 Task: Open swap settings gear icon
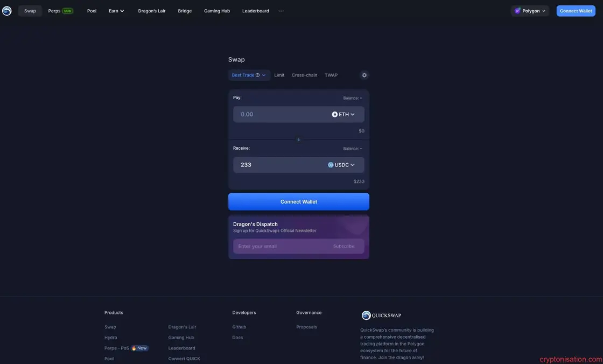pos(364,75)
